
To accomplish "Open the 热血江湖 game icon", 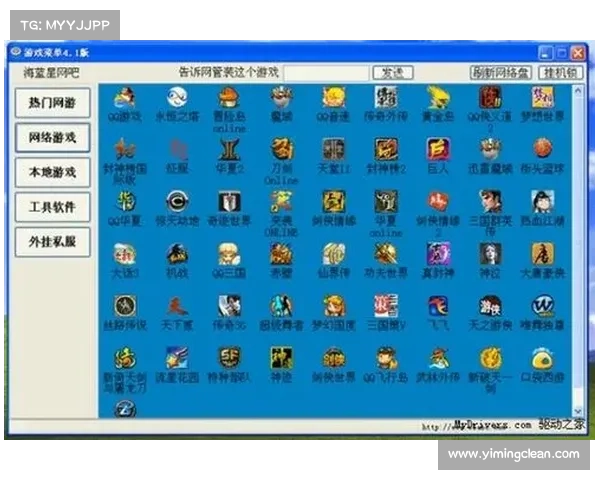I will tap(543, 201).
